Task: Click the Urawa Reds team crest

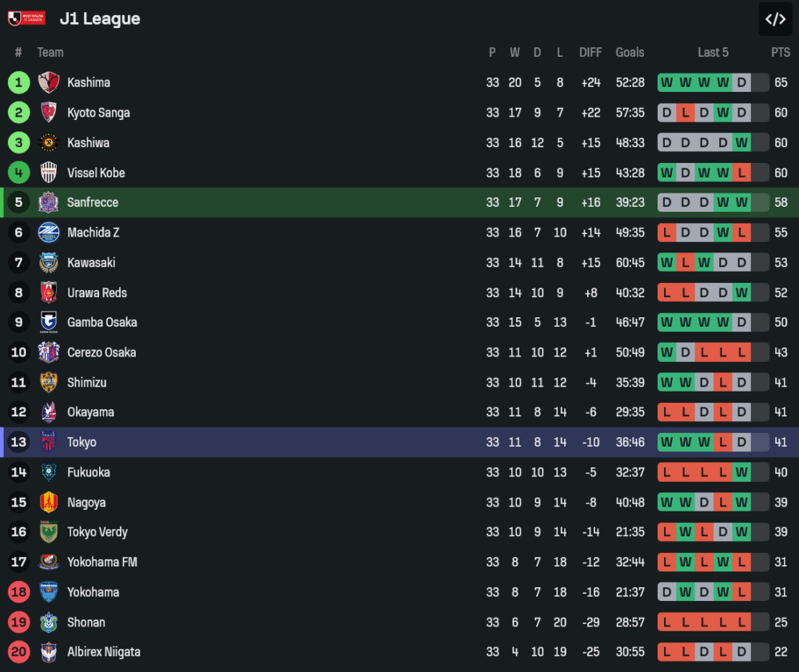Action: (49, 292)
